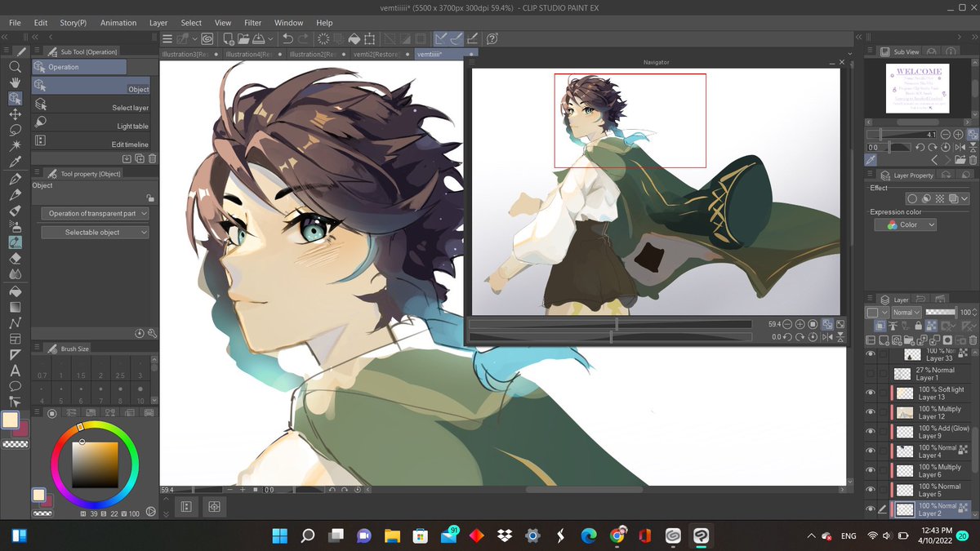
Task: Select the Move layer tool
Action: pyautogui.click(x=15, y=114)
